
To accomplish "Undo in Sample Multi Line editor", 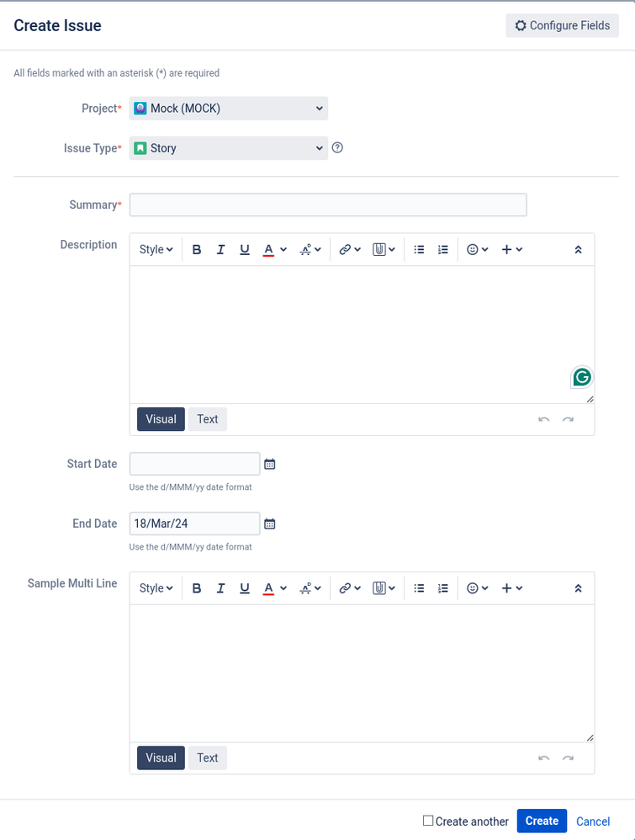I will coord(544,758).
